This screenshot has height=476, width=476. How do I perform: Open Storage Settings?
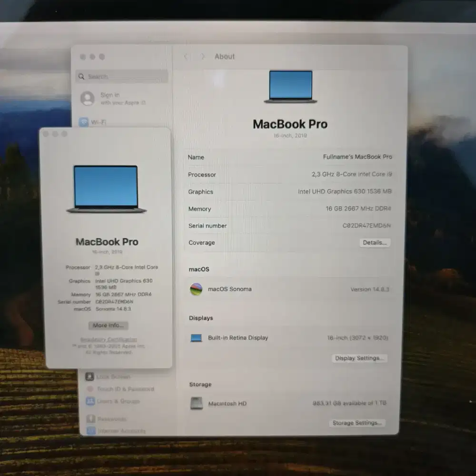(x=357, y=423)
